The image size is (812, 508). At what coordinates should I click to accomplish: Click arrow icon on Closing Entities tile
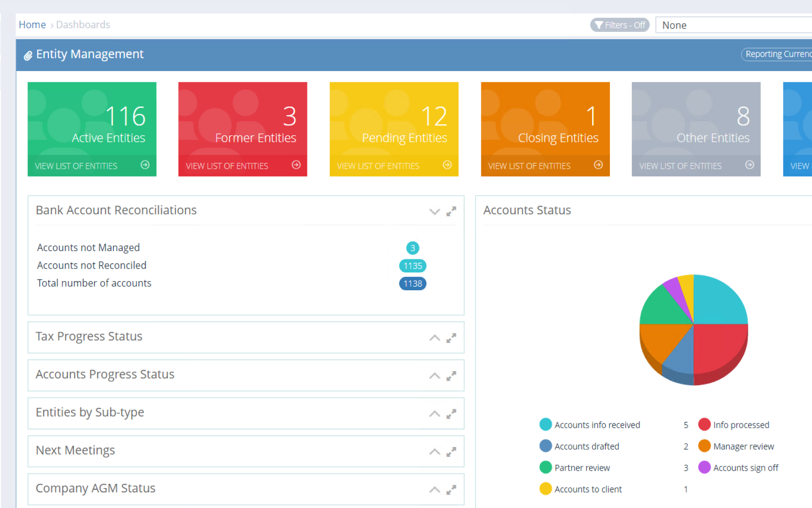(x=598, y=165)
